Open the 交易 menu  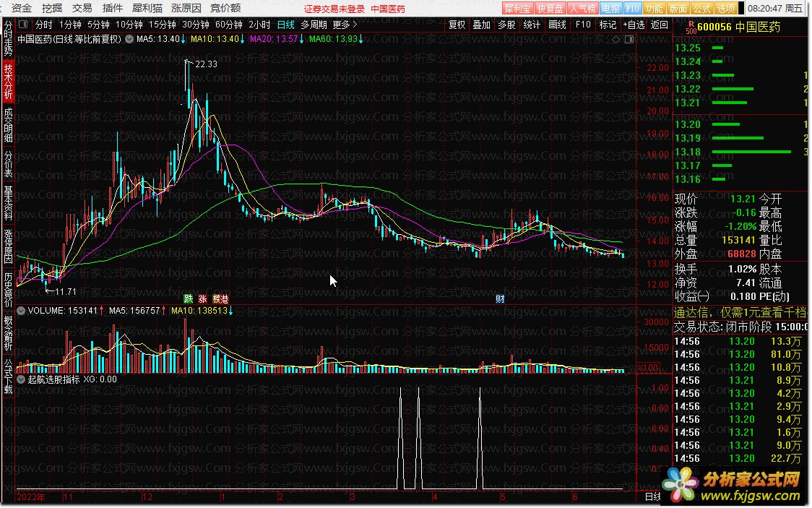(82, 8)
